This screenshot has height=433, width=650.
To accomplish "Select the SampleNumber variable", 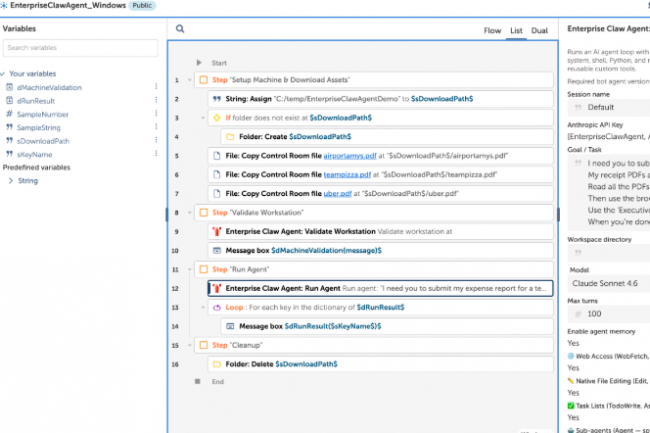I will [x=43, y=114].
